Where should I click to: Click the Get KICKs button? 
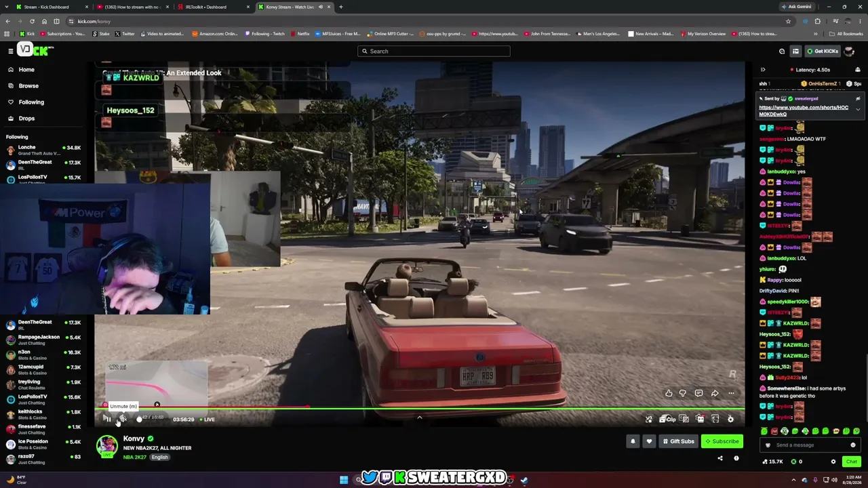point(823,51)
